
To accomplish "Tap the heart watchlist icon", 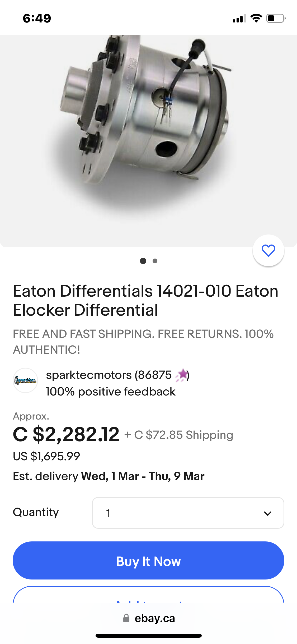I will pyautogui.click(x=268, y=250).
